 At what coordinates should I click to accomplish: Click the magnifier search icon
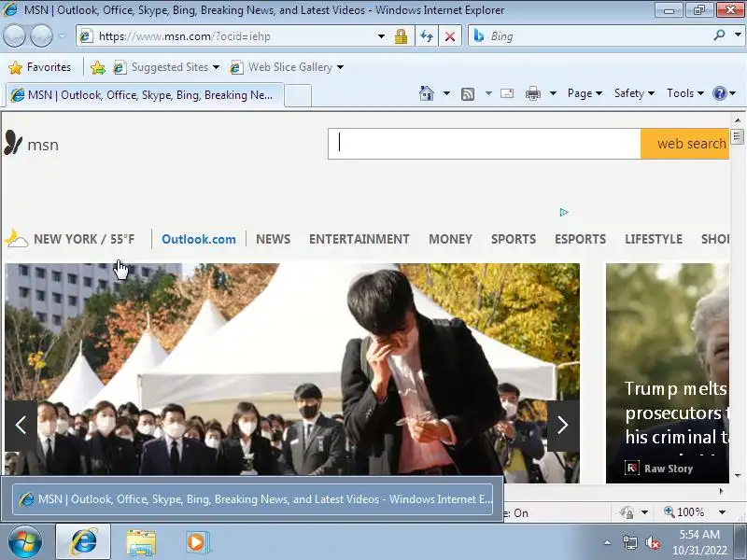click(719, 35)
